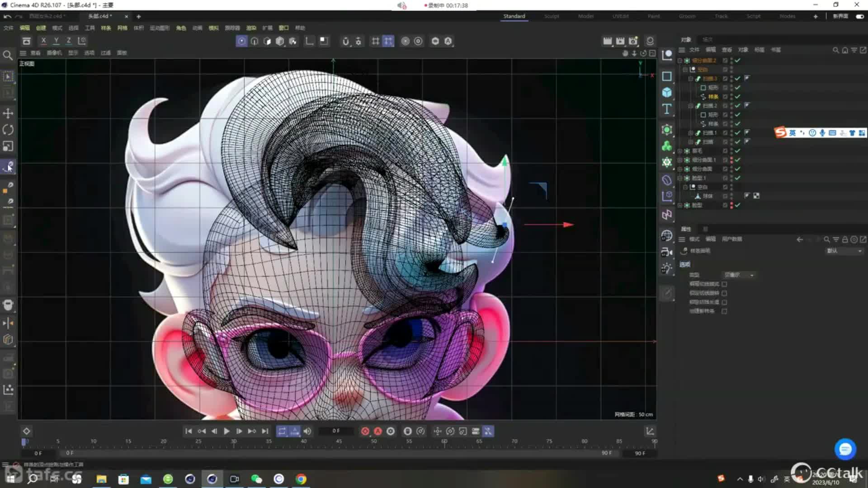
Task: Open the new layout plus dropdown
Action: pyautogui.click(x=816, y=16)
